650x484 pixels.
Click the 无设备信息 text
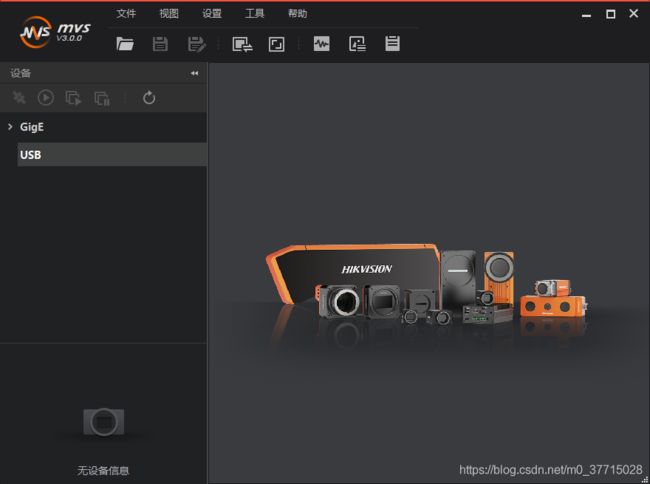(x=103, y=470)
